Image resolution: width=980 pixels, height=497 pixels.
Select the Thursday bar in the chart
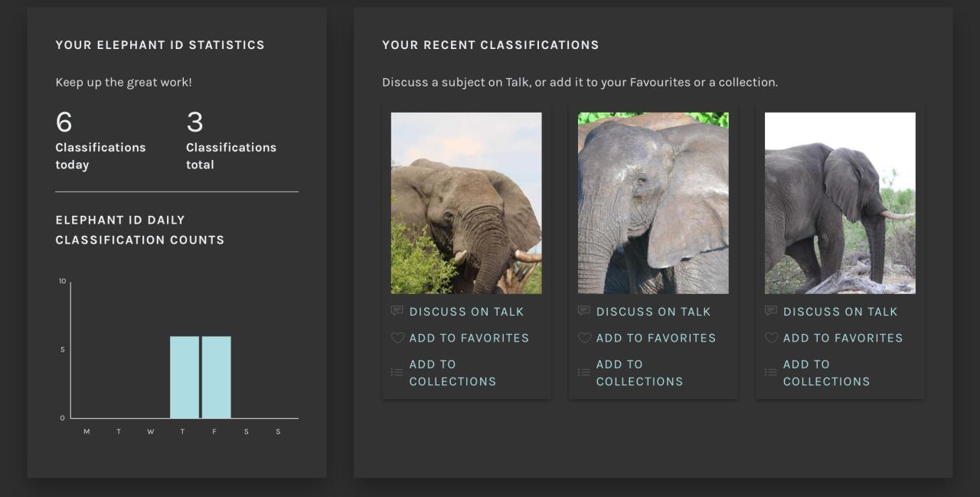(x=185, y=378)
